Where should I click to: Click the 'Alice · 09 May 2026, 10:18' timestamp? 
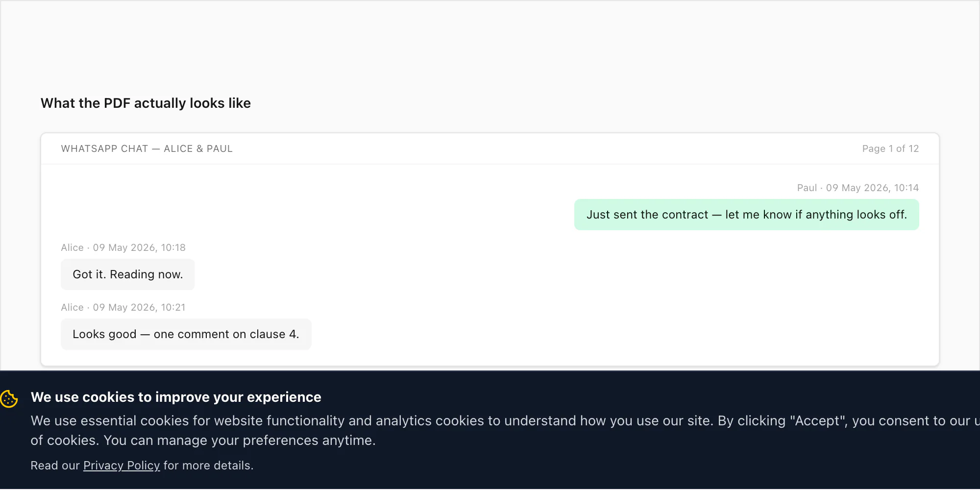pos(123,248)
